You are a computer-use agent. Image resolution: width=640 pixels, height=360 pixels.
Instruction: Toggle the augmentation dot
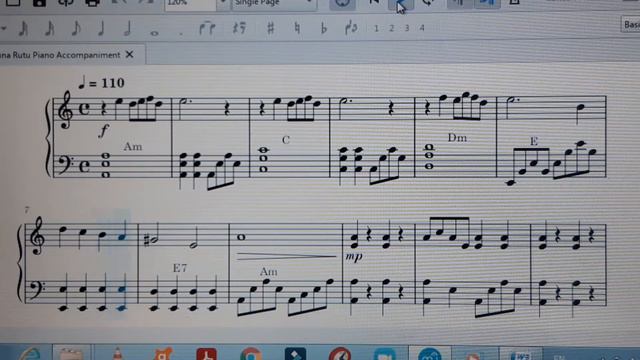[181, 34]
